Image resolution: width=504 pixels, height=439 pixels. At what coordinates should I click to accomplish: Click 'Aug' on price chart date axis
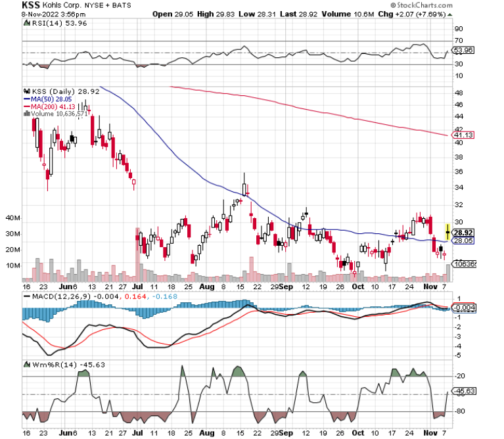point(207,287)
